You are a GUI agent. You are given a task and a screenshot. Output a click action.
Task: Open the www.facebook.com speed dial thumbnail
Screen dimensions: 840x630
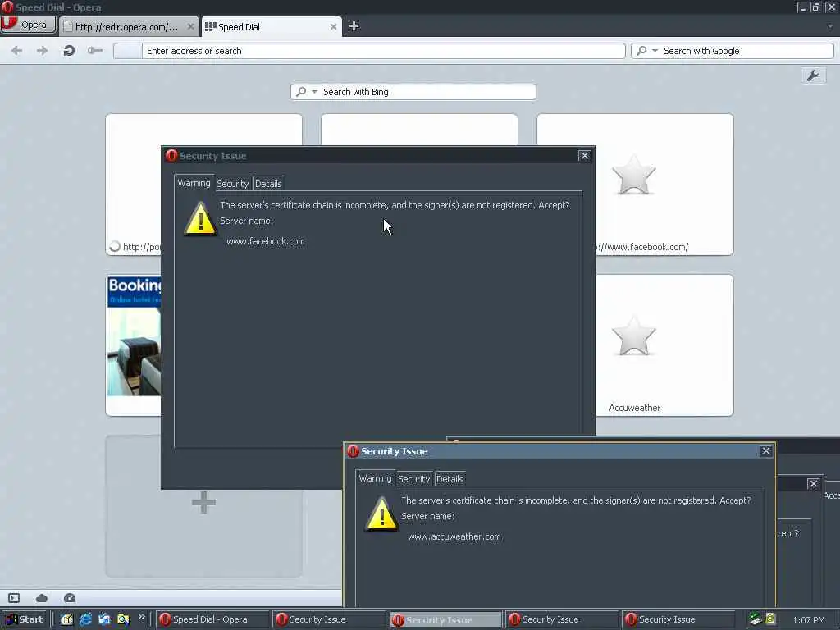tap(664, 185)
